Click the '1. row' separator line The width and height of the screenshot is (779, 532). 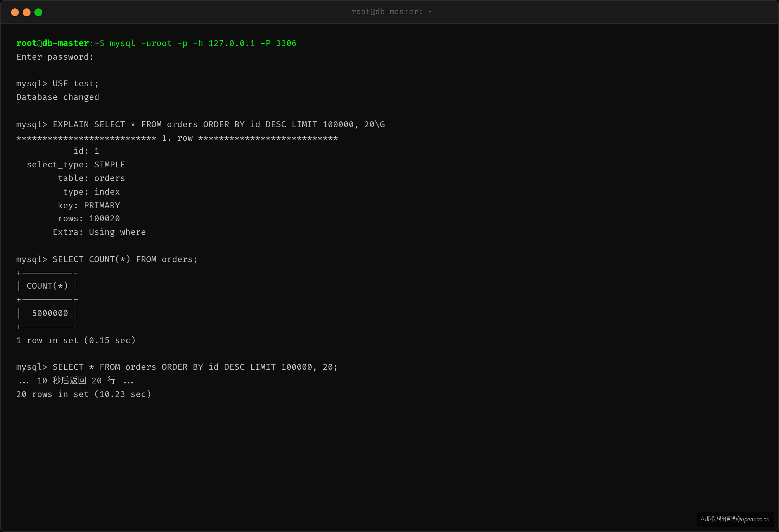pos(177,138)
